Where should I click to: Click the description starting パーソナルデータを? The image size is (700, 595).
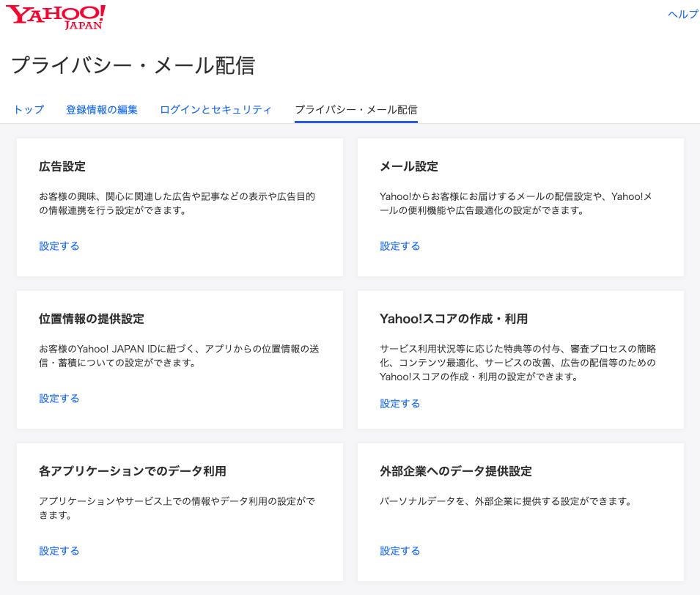506,501
